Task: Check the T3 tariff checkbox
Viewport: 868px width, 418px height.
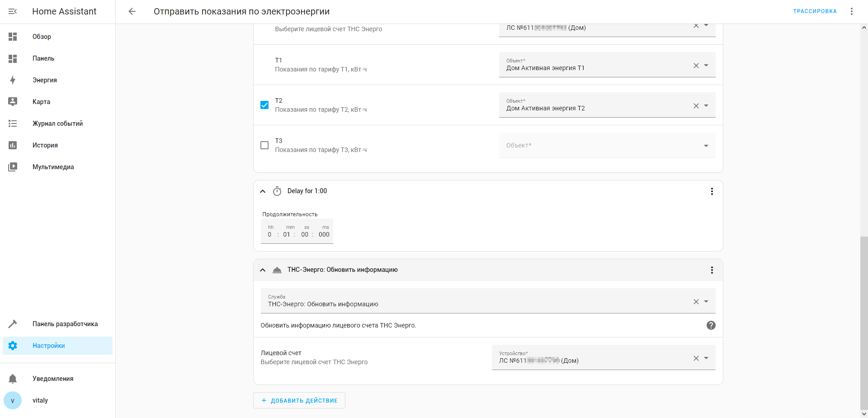Action: pos(264,145)
